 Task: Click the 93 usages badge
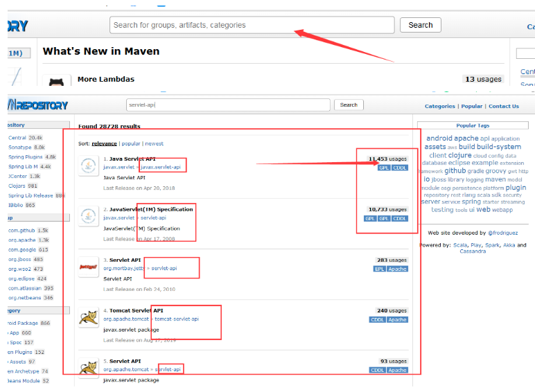coord(394,361)
